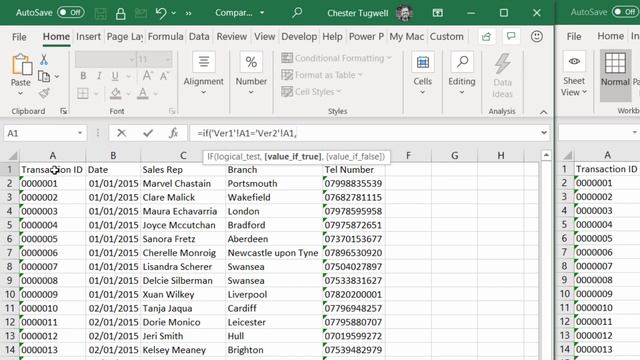The width and height of the screenshot is (640, 360).
Task: Click the lock icon in the quick access toolbar
Action: pos(120,13)
